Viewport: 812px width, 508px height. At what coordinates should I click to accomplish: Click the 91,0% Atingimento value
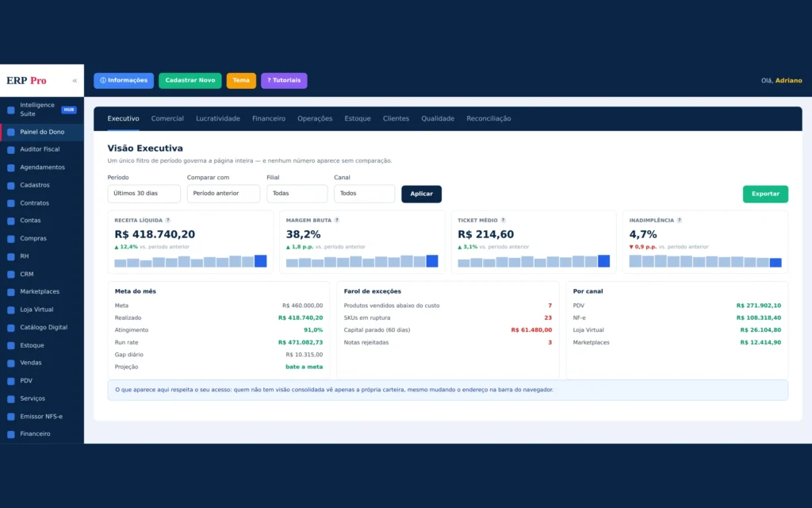313,330
